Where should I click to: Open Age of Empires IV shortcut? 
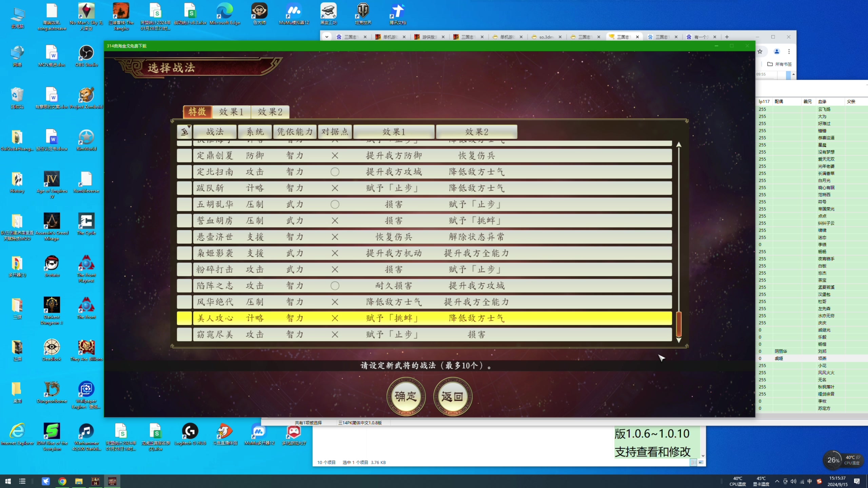[x=52, y=185]
